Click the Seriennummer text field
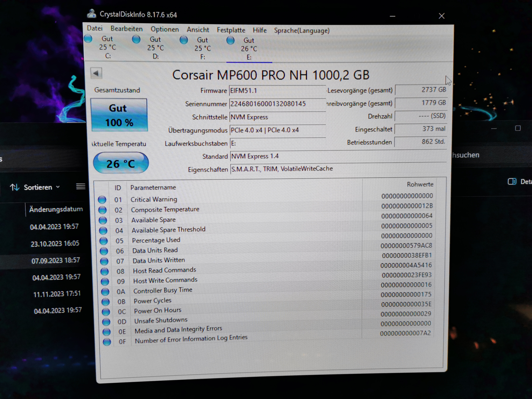Image resolution: width=532 pixels, height=399 pixels. point(277,104)
